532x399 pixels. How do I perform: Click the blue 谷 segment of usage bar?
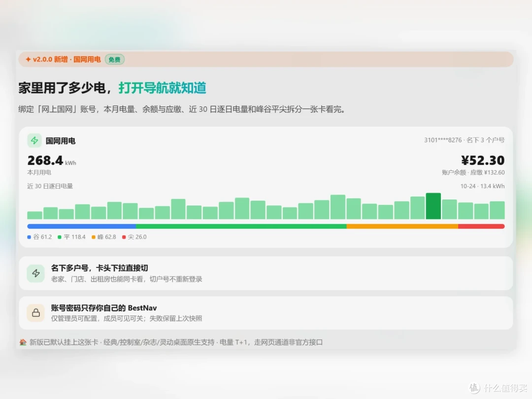(x=81, y=226)
